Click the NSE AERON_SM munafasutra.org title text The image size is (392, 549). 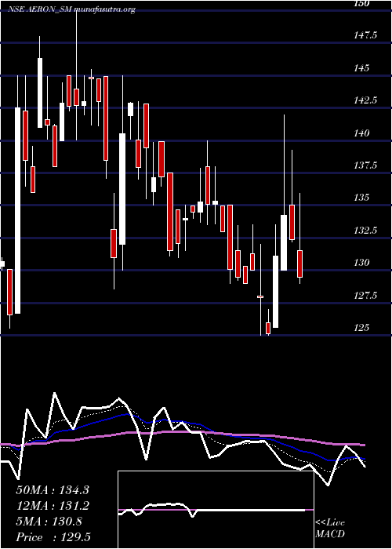(72, 9)
